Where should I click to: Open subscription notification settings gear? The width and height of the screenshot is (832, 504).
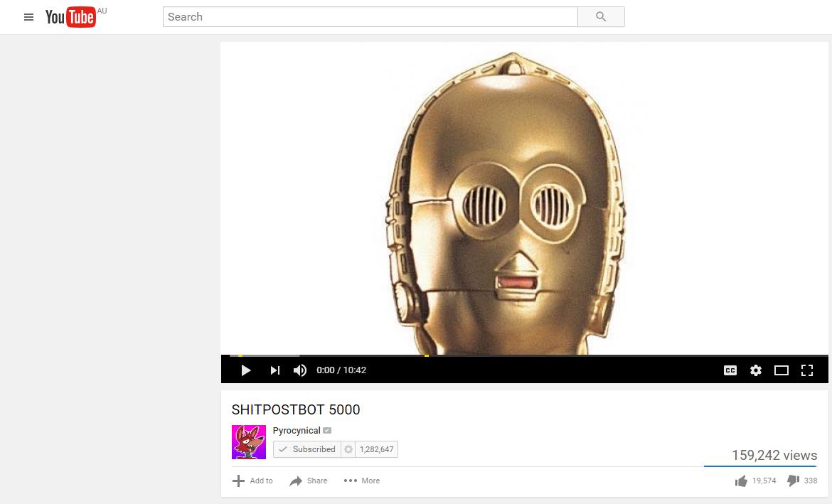(348, 449)
